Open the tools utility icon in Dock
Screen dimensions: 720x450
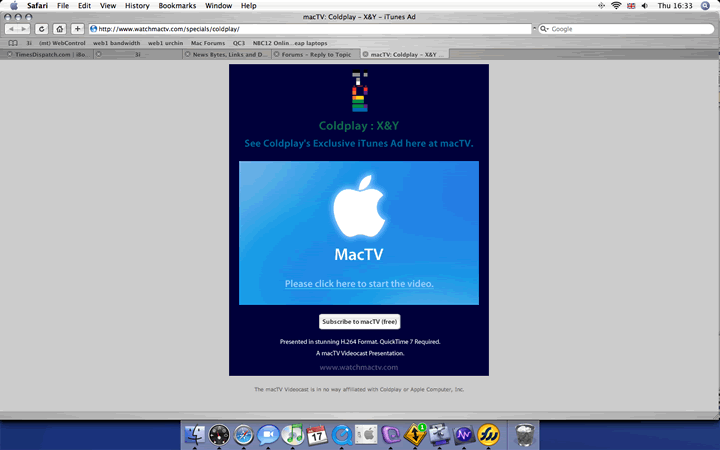[439, 434]
